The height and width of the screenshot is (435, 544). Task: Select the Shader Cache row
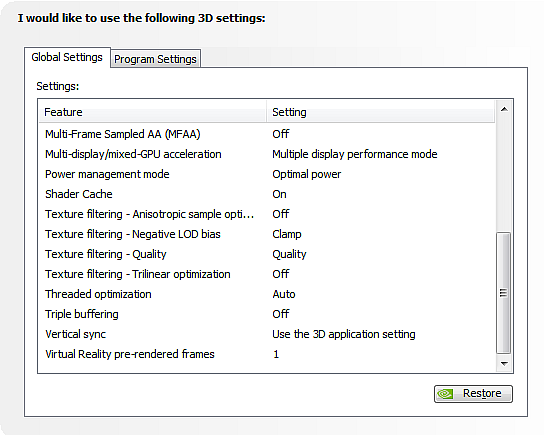click(267, 194)
